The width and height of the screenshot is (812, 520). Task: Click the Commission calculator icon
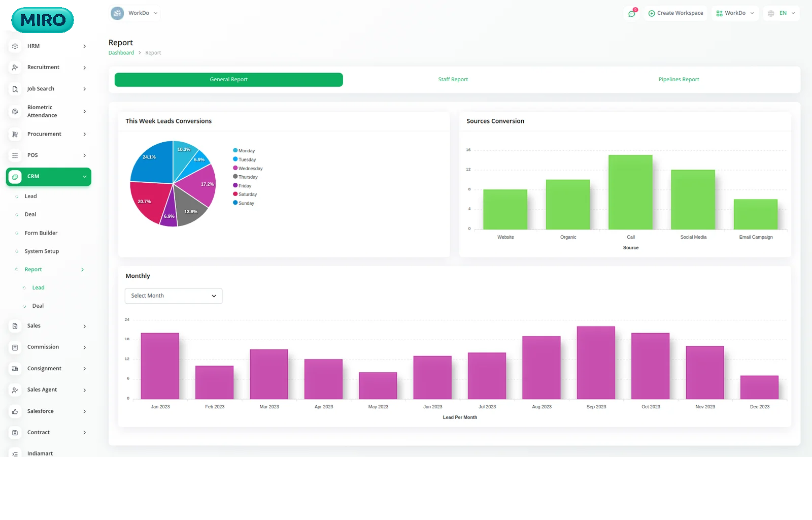tap(15, 347)
